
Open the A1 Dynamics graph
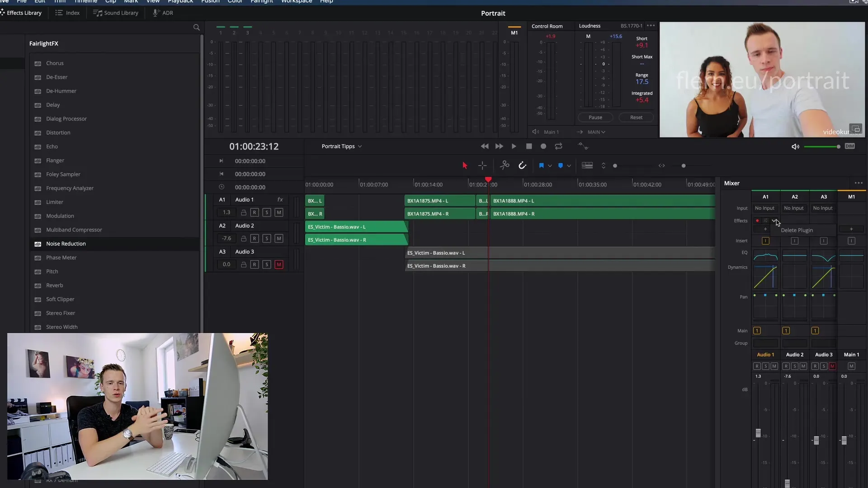(765, 277)
